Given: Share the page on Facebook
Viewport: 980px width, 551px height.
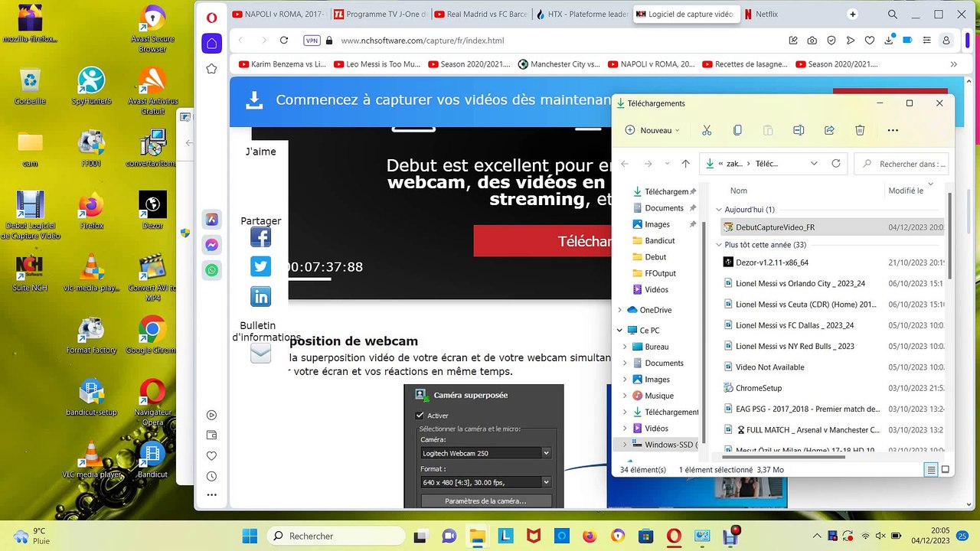Looking at the screenshot, I should coord(260,237).
